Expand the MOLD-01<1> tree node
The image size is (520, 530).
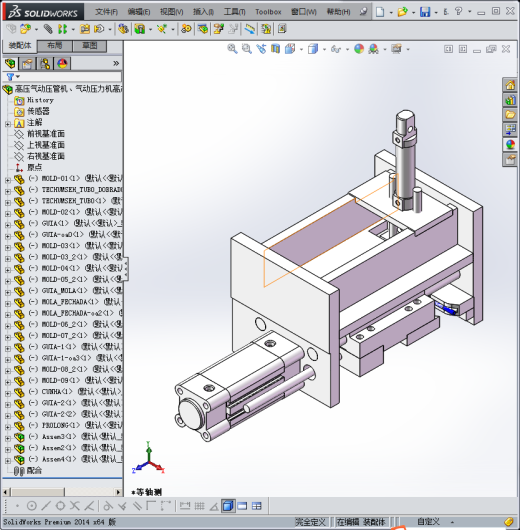[8, 180]
